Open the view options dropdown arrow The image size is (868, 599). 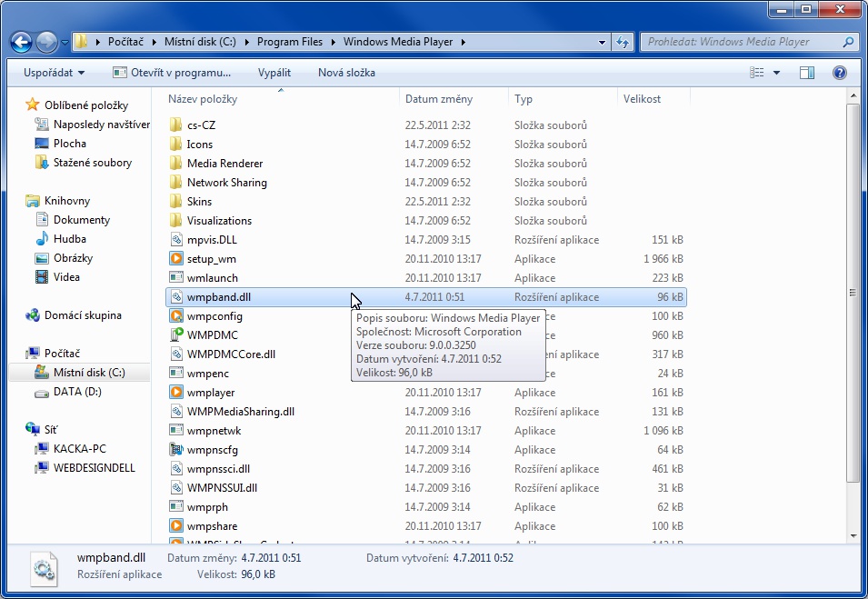[776, 73]
